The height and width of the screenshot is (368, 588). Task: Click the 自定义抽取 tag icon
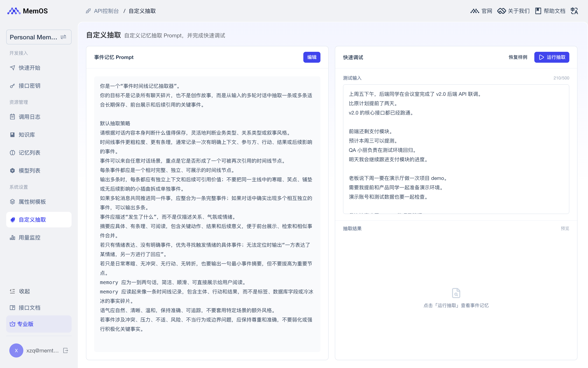tap(12, 220)
